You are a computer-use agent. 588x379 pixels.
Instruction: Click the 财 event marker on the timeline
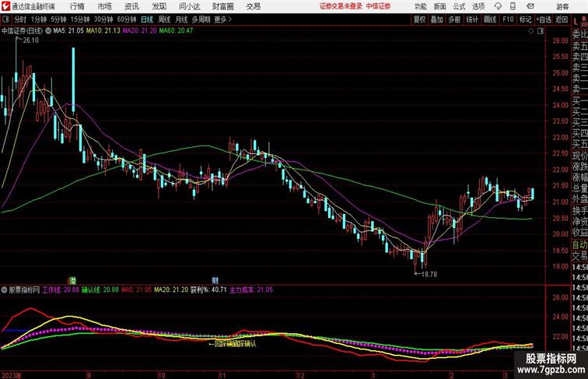click(x=215, y=280)
